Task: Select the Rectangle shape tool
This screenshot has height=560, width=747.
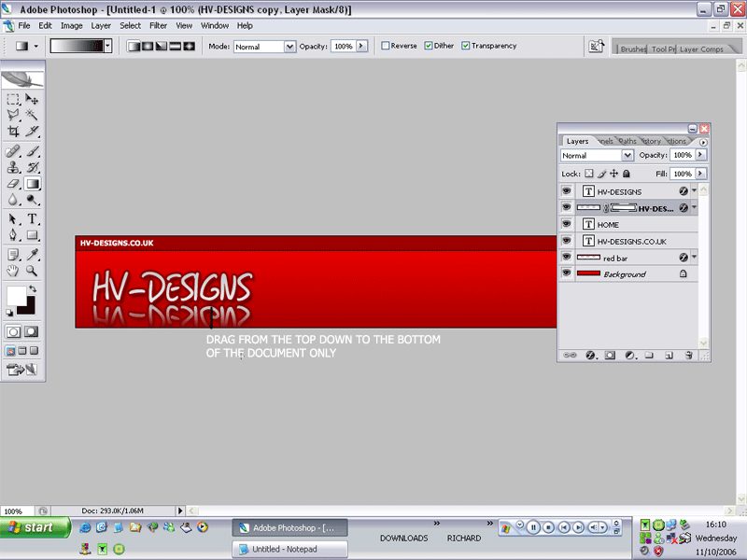Action: tap(32, 235)
